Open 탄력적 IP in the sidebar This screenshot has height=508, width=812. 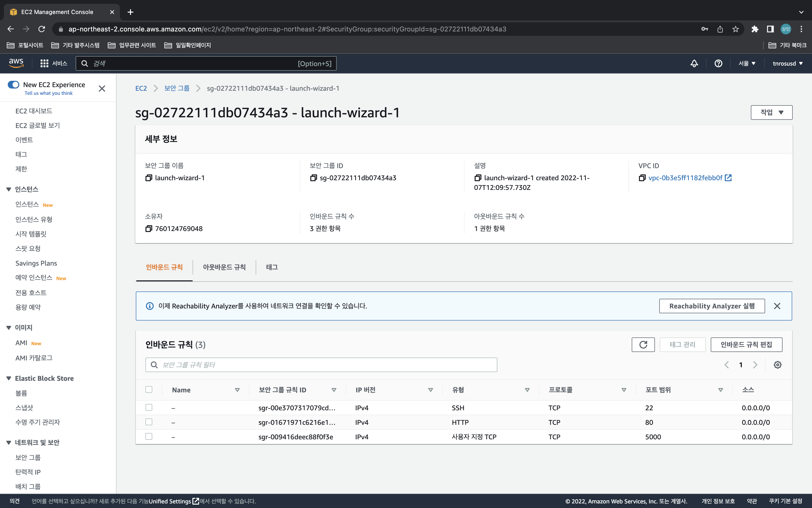28,472
